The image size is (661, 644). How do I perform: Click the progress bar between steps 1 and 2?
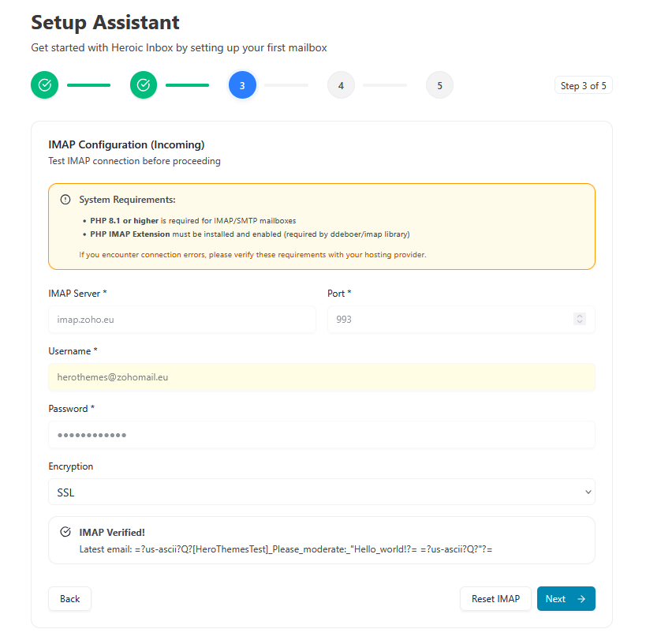88,85
